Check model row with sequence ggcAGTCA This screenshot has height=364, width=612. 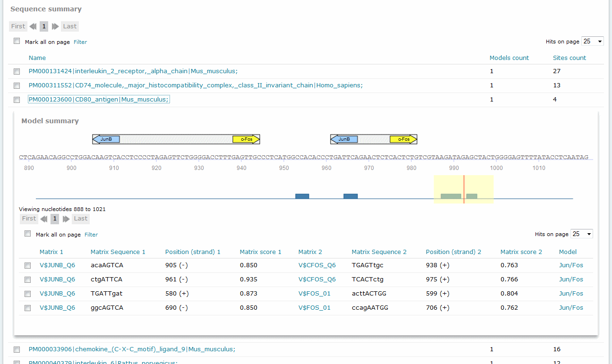point(28,308)
